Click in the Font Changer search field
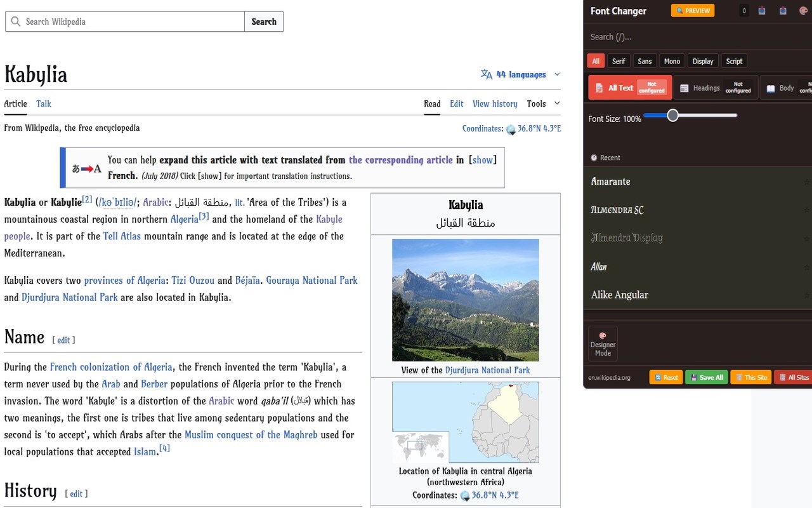 (697, 37)
